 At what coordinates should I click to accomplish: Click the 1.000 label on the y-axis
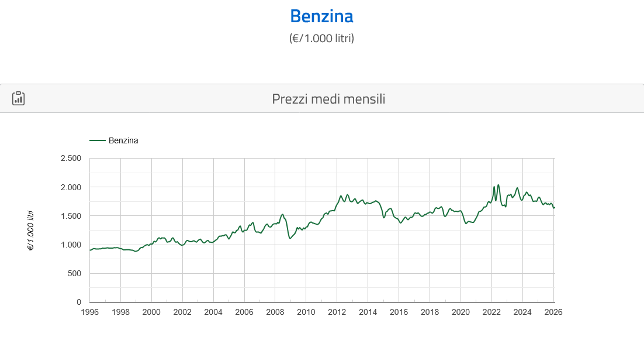(x=71, y=245)
